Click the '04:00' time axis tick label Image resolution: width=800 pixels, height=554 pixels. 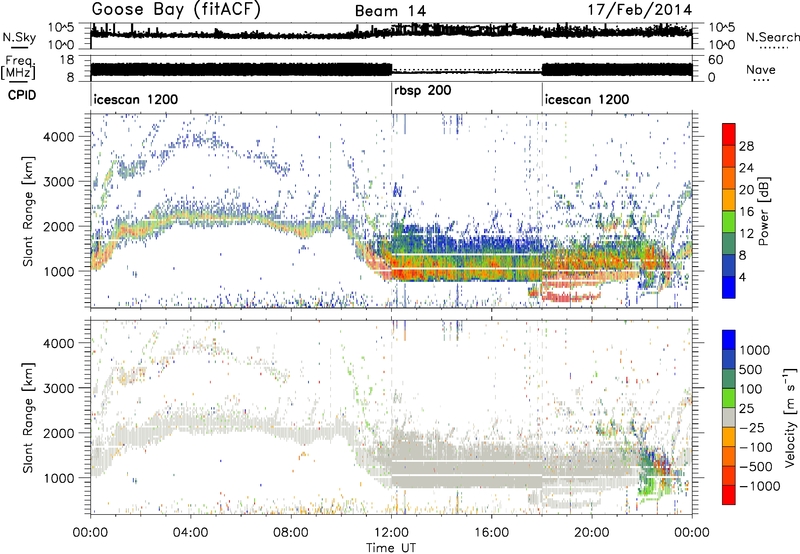(x=191, y=533)
